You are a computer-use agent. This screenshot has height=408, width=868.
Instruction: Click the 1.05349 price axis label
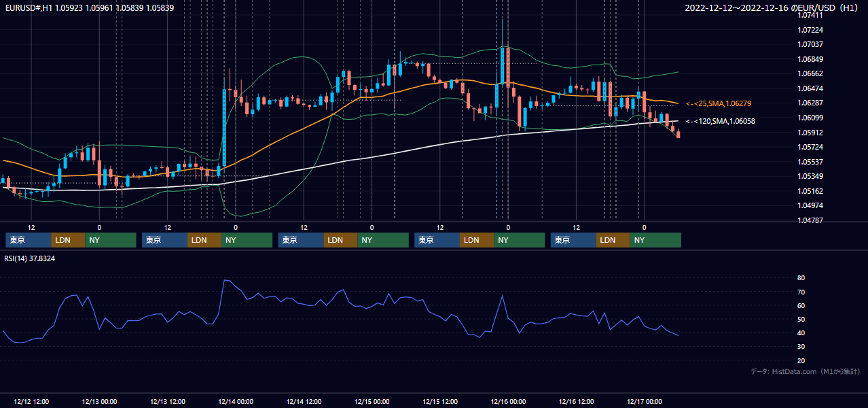point(810,176)
